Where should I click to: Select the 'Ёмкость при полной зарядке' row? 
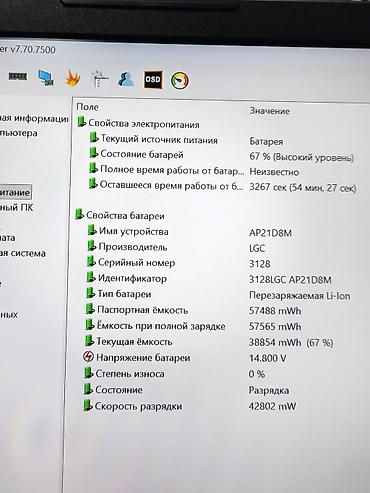tap(193, 326)
